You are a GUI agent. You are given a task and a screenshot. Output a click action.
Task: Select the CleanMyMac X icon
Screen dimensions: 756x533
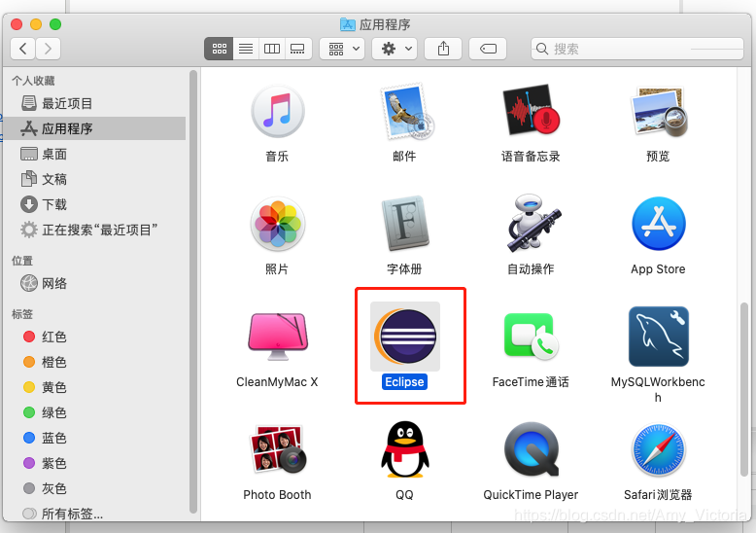(x=278, y=337)
